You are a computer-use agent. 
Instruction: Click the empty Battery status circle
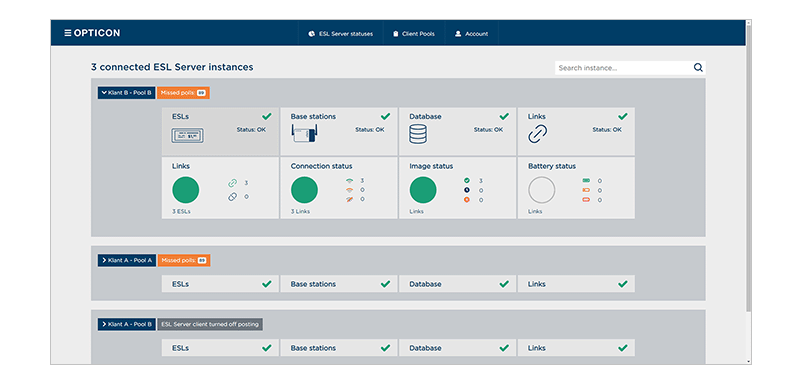click(x=541, y=190)
